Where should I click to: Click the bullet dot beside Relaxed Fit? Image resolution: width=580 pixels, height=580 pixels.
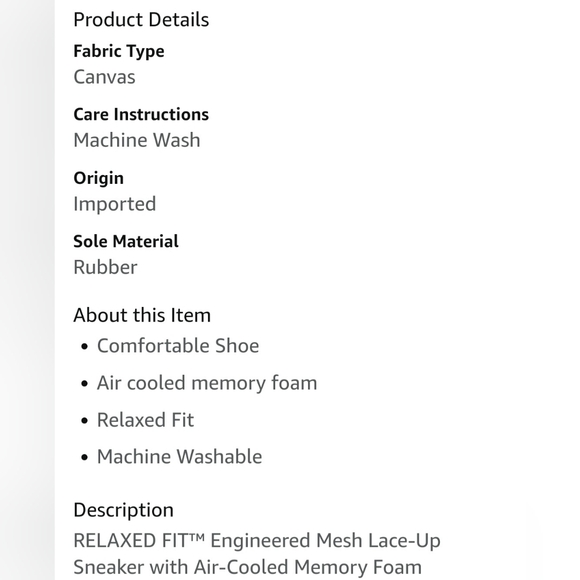click(x=84, y=421)
